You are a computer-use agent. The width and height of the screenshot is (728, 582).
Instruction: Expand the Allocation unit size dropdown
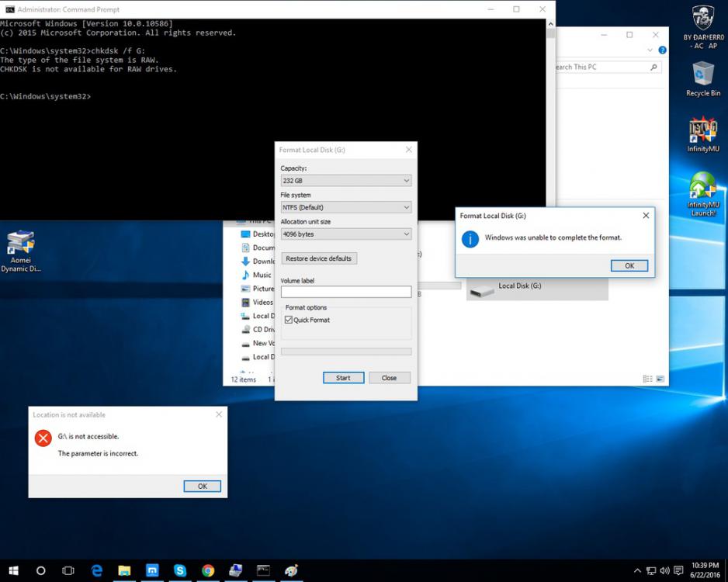pos(345,234)
